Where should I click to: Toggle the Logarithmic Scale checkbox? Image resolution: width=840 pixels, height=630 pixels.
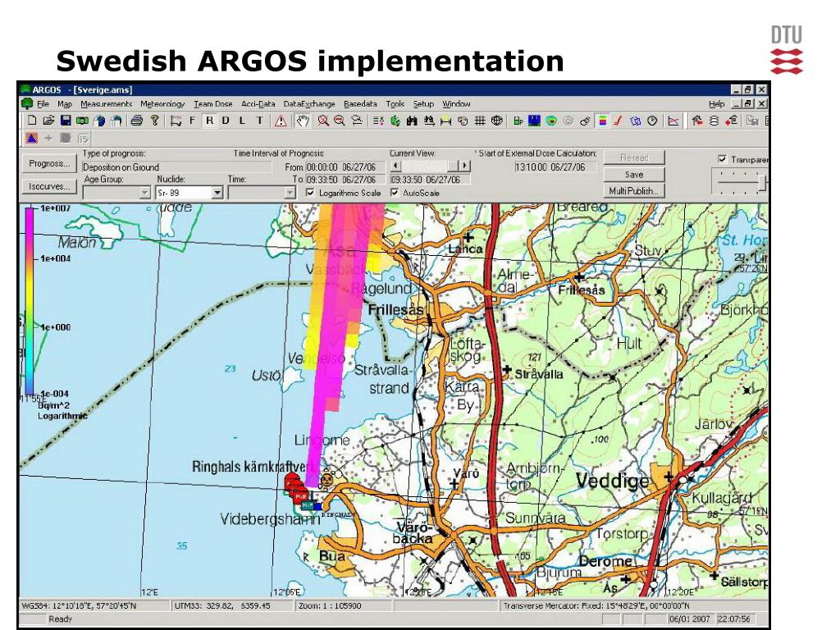click(x=310, y=192)
